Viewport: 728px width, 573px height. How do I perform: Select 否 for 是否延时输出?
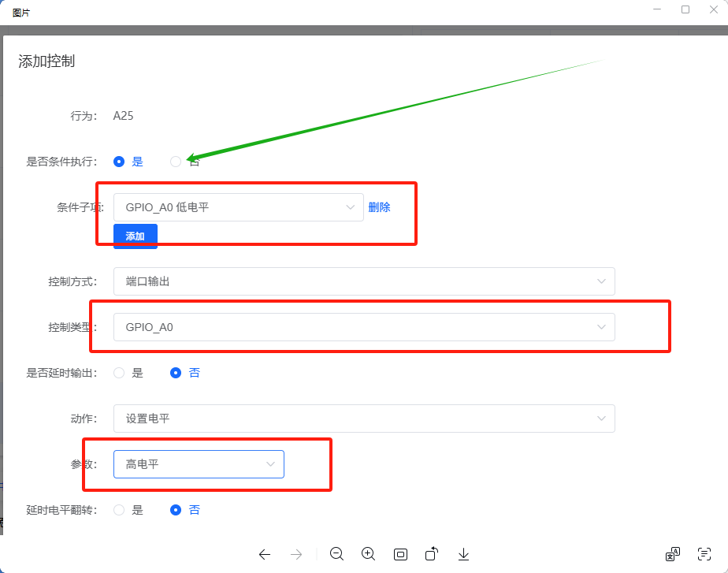tap(176, 373)
